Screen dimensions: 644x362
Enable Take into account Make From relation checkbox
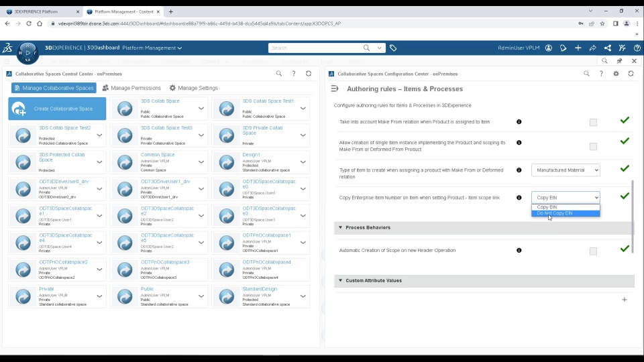point(593,122)
